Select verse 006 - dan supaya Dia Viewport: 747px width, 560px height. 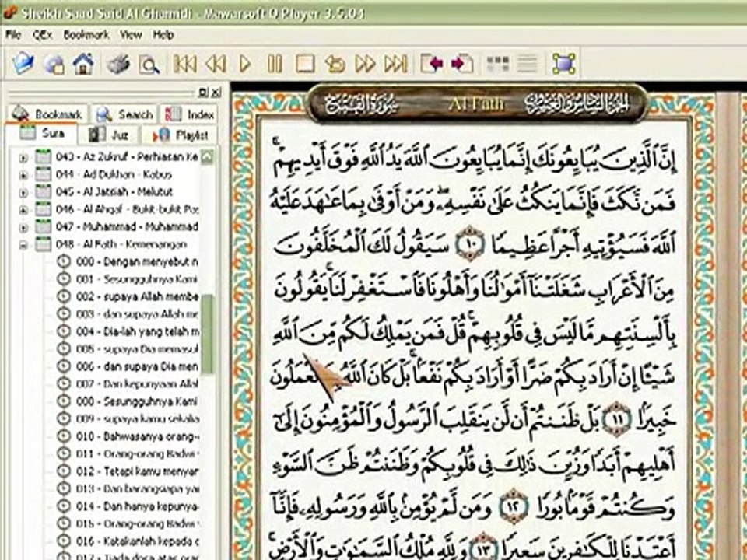coord(137,366)
